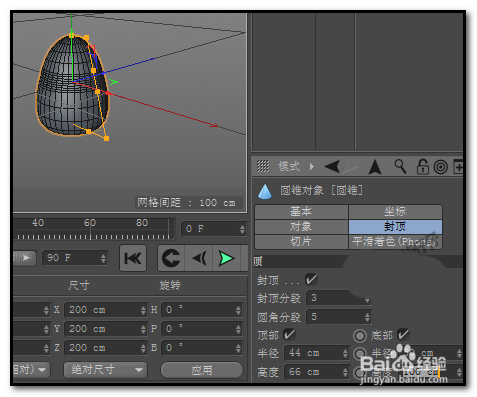Adjust the 0 F frame stepper
The image size is (477, 397).
point(242,229)
